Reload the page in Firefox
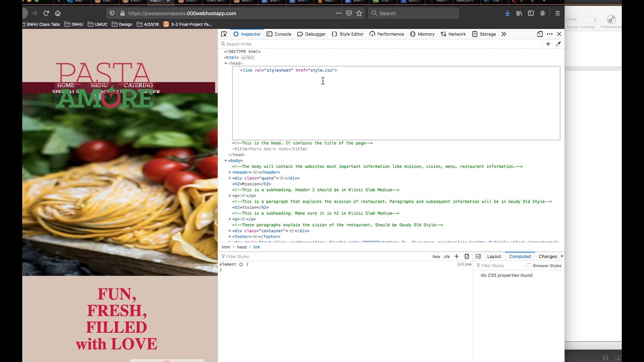Viewport: 644px width, 362px height. [x=46, y=13]
